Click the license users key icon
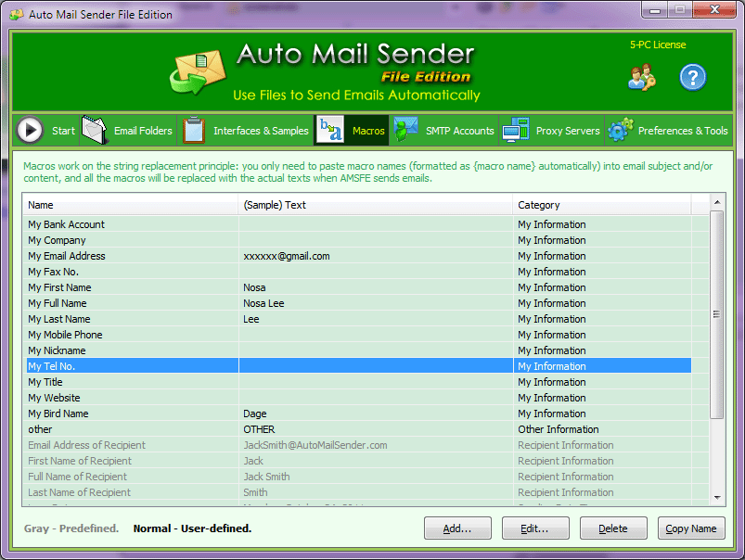This screenshot has width=745, height=560. [642, 77]
